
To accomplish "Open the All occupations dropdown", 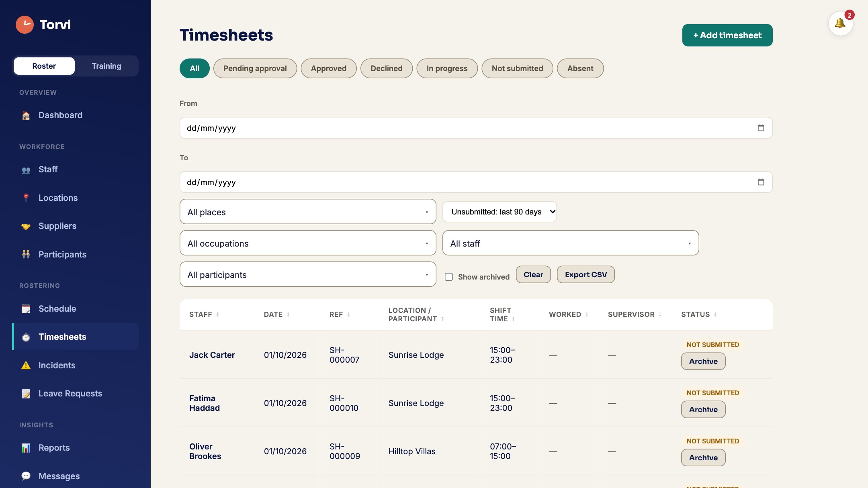I will click(308, 243).
